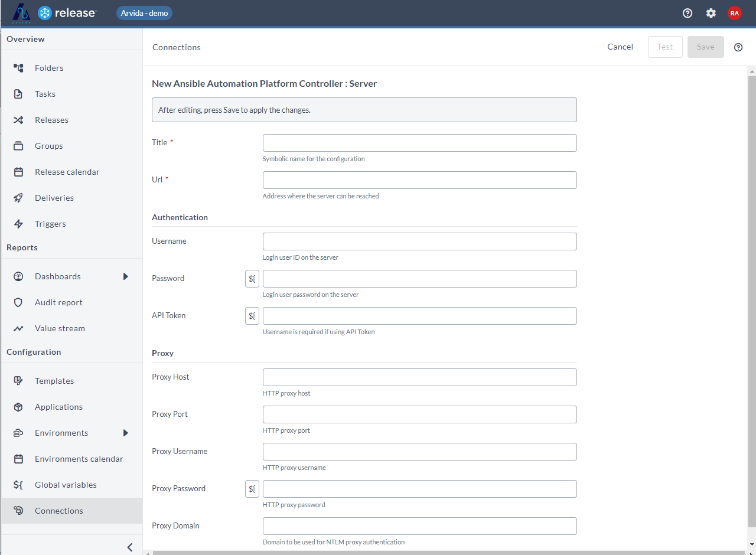Select Connections in the sidebar
The width and height of the screenshot is (756, 555).
58,510
